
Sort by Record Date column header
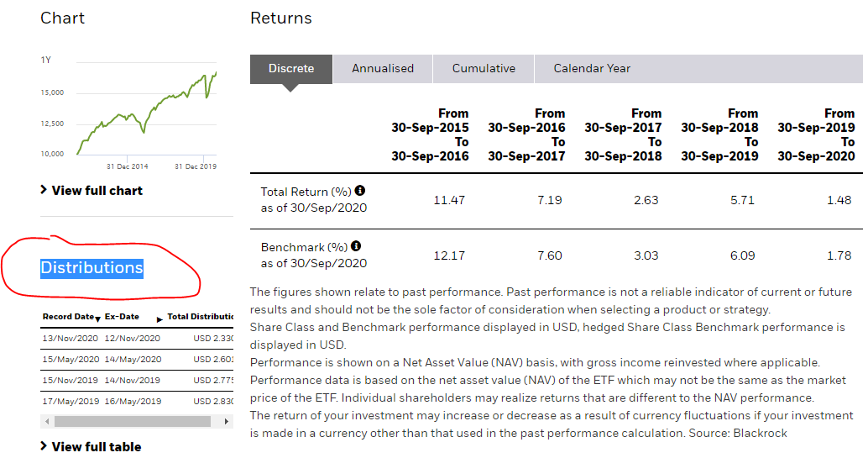[68, 317]
